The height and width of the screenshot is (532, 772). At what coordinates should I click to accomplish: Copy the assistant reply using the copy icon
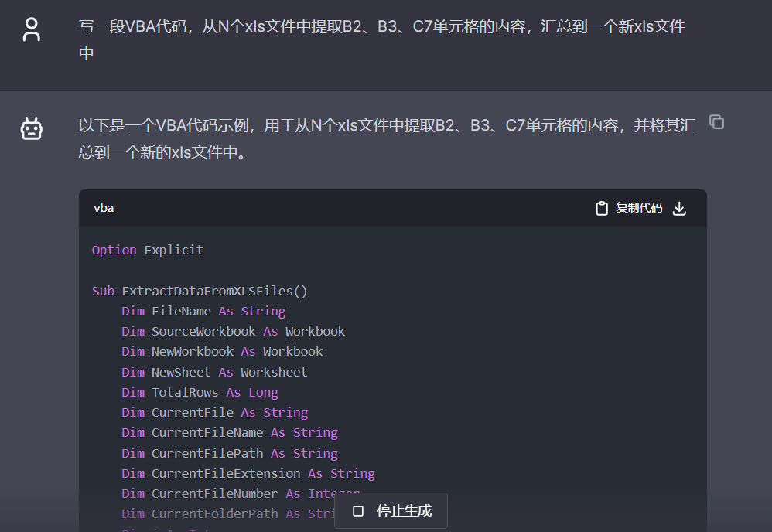coord(716,122)
